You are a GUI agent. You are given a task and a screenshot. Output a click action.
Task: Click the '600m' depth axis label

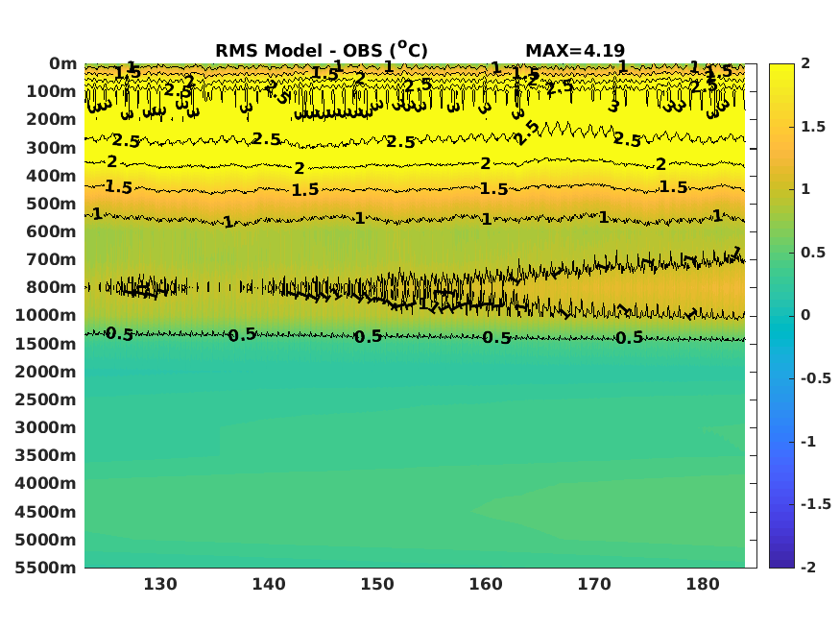[52, 232]
